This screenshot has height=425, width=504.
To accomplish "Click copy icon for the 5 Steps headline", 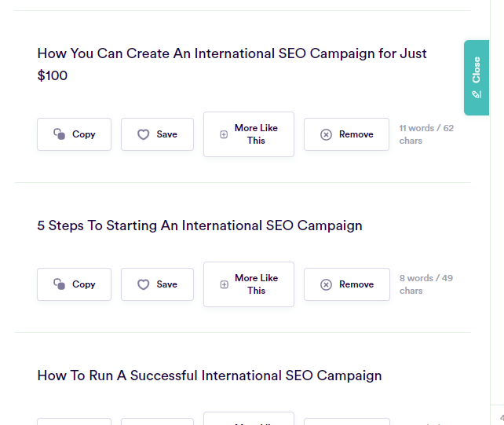I will [x=59, y=284].
